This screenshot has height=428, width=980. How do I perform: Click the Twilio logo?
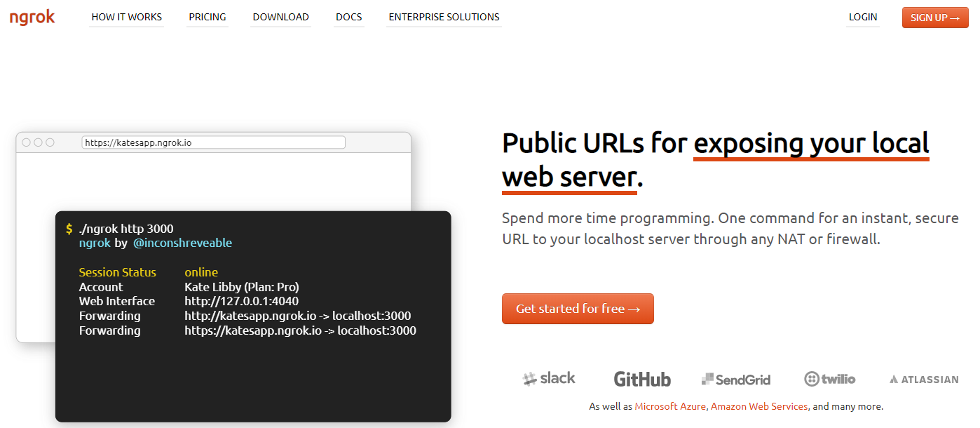point(830,379)
